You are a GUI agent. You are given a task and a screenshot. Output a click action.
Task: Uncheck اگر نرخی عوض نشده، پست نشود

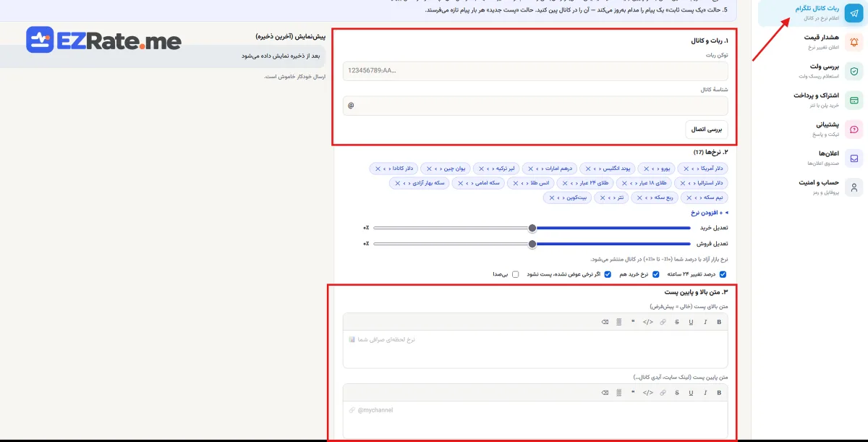[x=608, y=274]
